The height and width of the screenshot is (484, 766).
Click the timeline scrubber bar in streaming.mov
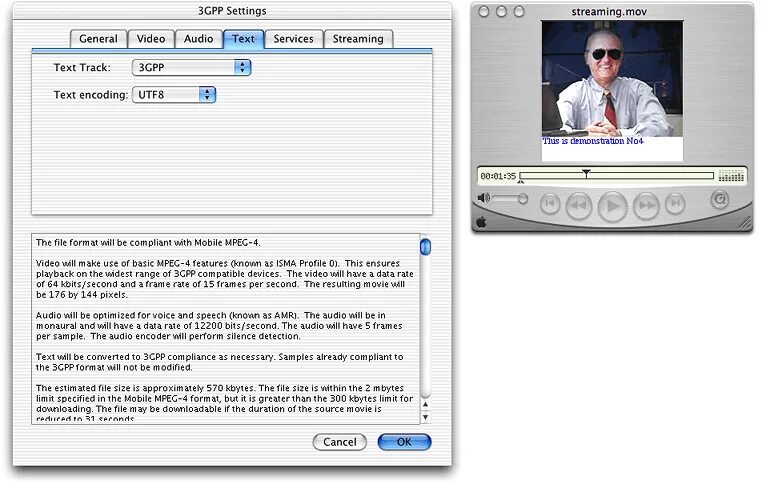(x=617, y=175)
